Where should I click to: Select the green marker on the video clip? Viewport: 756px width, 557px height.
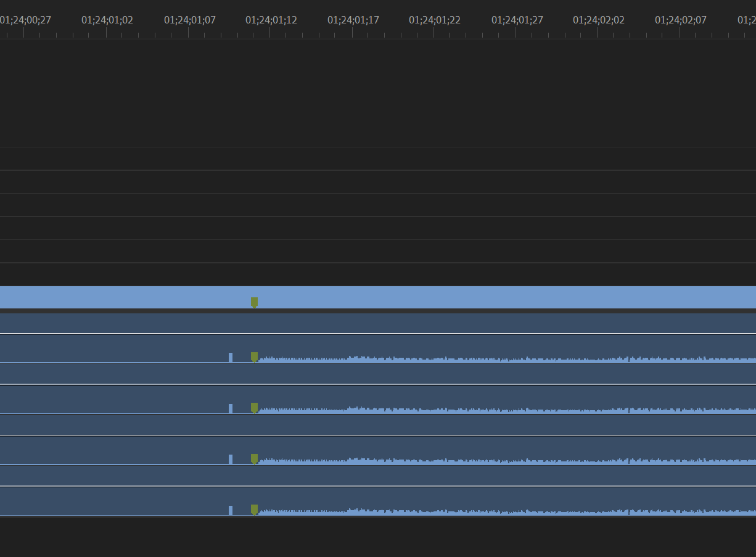[x=255, y=302]
